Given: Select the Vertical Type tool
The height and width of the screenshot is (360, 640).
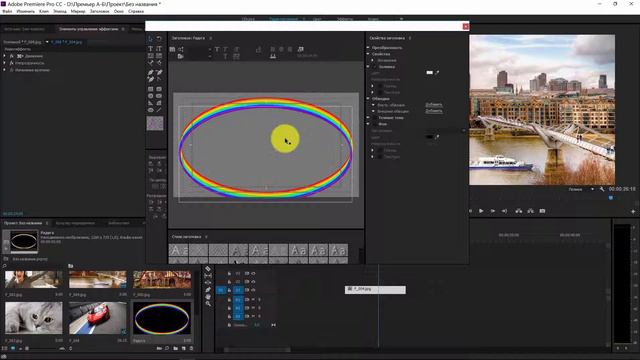Looking at the screenshot, I should (159, 49).
